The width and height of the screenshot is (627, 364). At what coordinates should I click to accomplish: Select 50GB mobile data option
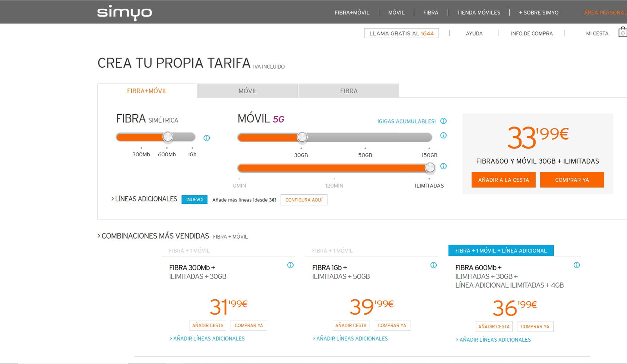coord(365,155)
